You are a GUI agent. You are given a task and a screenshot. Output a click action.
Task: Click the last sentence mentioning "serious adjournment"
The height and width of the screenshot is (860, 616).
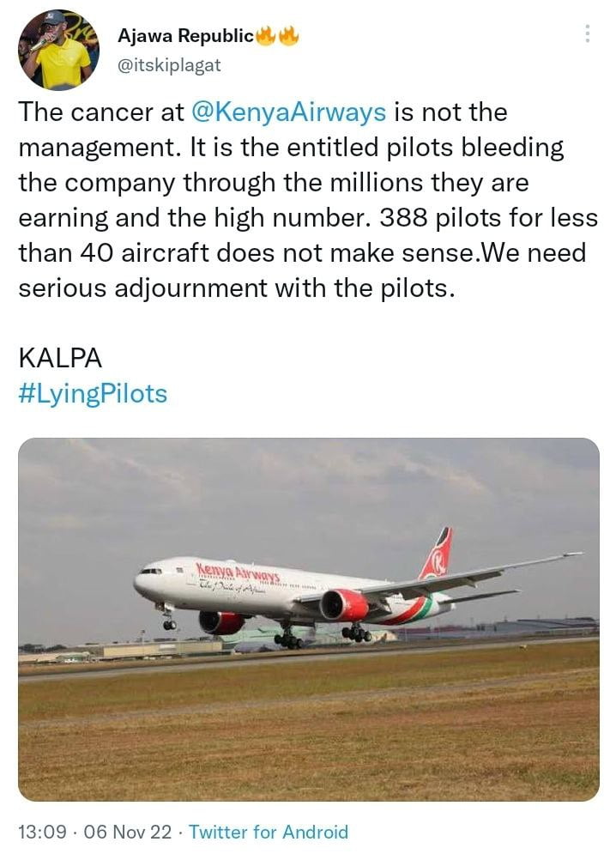click(235, 288)
